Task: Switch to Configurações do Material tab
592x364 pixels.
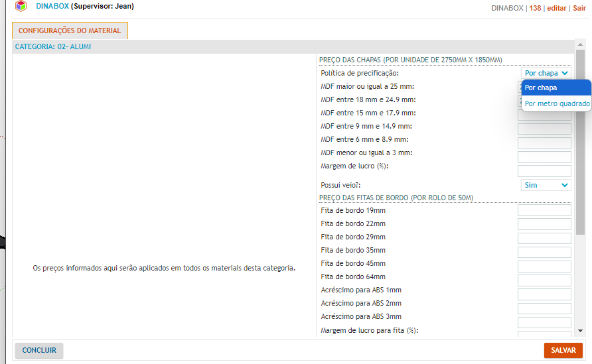Action: tap(70, 30)
